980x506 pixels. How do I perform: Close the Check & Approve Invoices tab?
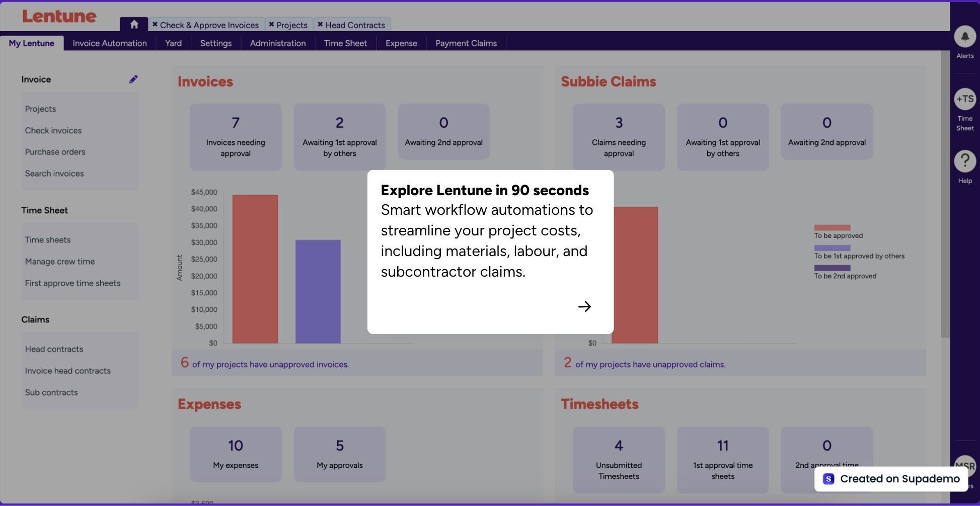(x=154, y=24)
